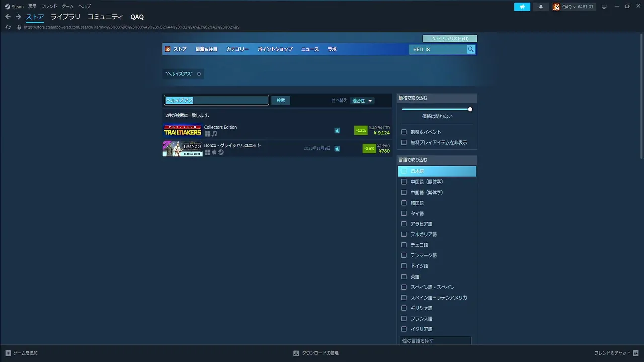The image size is (644, 362).
Task: Go back with the left arrow
Action: (x=8, y=17)
